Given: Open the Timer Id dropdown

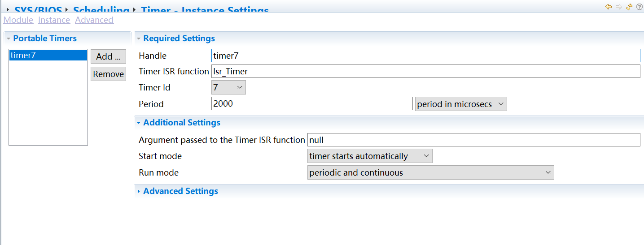Looking at the screenshot, I should [x=228, y=87].
